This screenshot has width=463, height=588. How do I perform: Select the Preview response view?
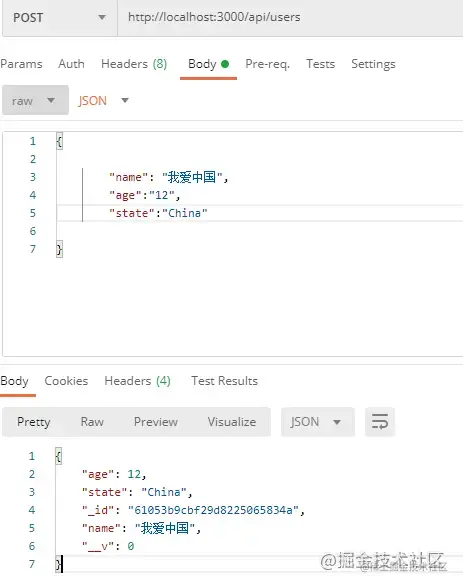point(156,422)
